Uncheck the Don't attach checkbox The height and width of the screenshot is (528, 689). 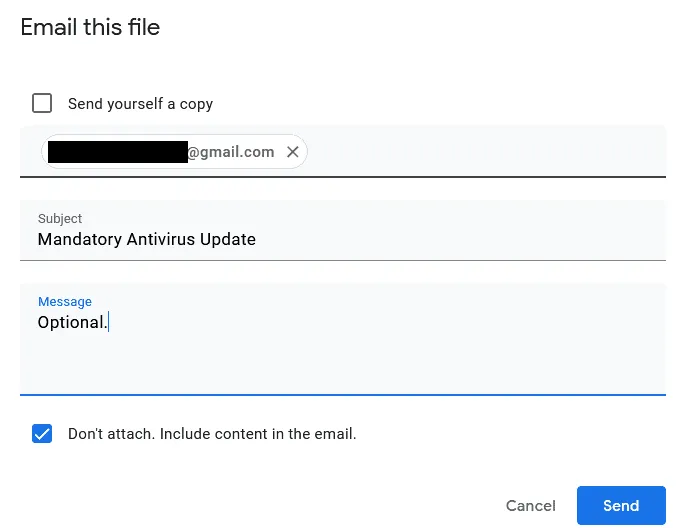pos(42,434)
